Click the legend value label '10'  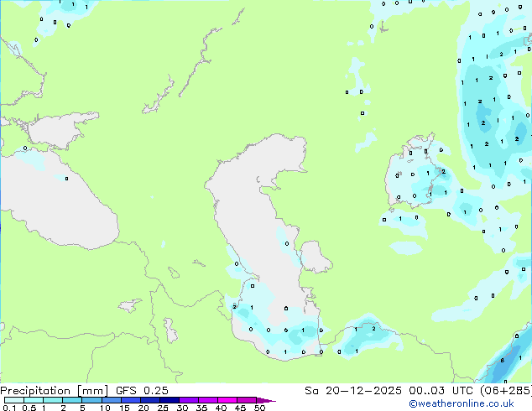tap(105, 408)
